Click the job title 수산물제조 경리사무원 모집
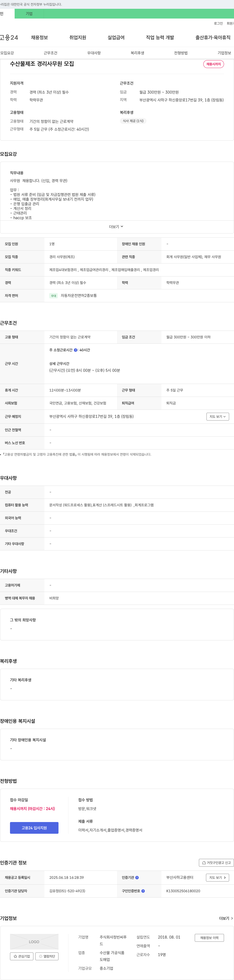This screenshot has width=234, height=980. point(42,64)
